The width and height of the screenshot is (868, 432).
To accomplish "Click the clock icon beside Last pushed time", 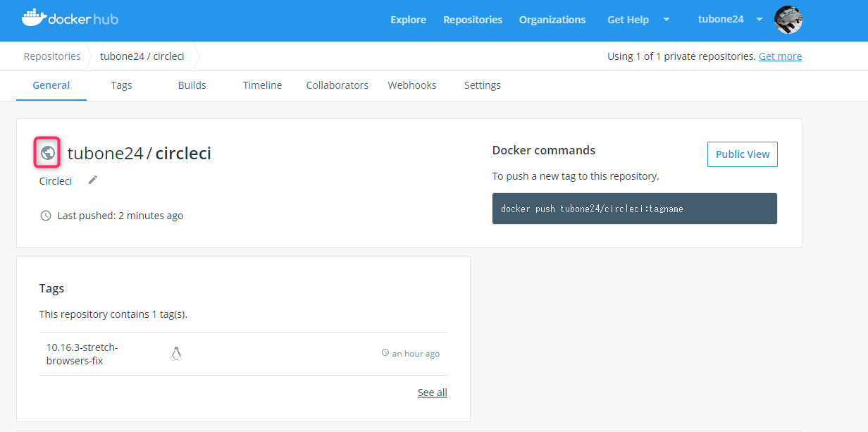I will click(x=46, y=216).
